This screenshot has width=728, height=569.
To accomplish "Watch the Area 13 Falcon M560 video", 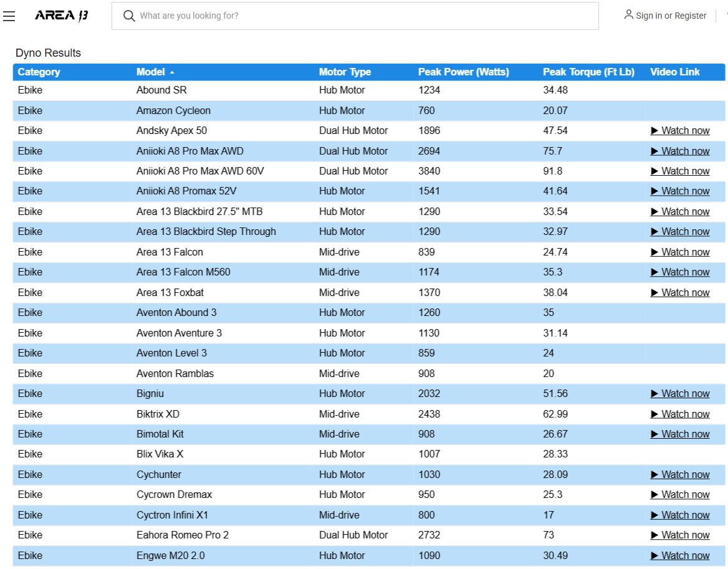I will pos(680,272).
